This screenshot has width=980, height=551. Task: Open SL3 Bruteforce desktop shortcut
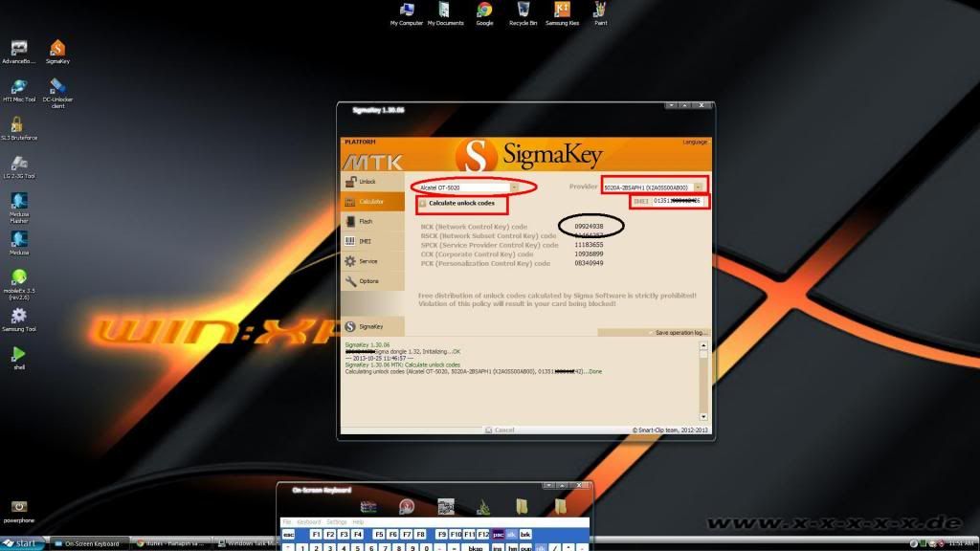pyautogui.click(x=17, y=127)
